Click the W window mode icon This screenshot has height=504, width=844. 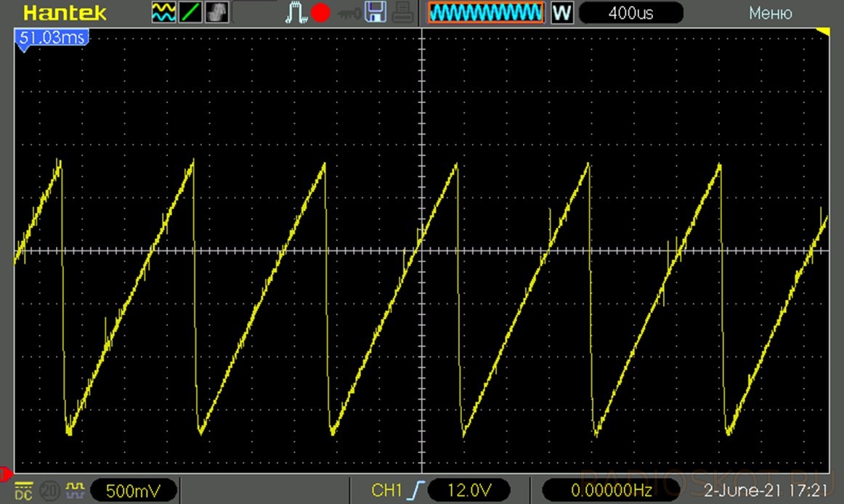(x=562, y=13)
